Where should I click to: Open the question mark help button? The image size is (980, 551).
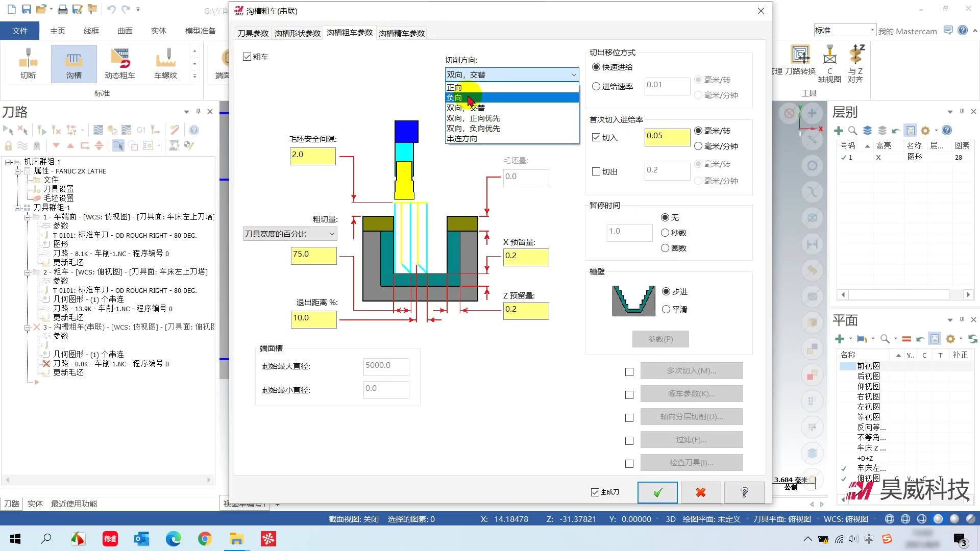coord(744,492)
